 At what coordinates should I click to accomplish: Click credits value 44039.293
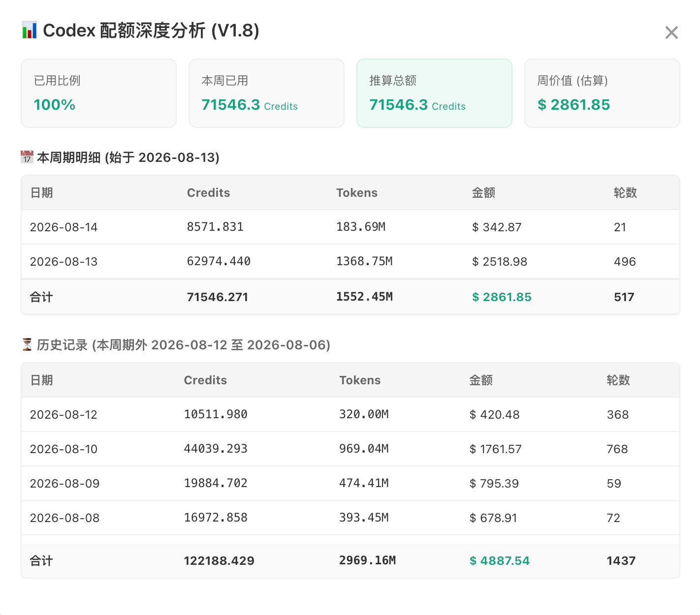(216, 449)
